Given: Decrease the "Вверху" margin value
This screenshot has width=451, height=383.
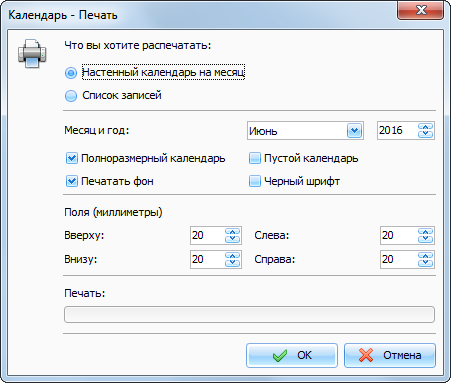Looking at the screenshot, I should click(232, 239).
